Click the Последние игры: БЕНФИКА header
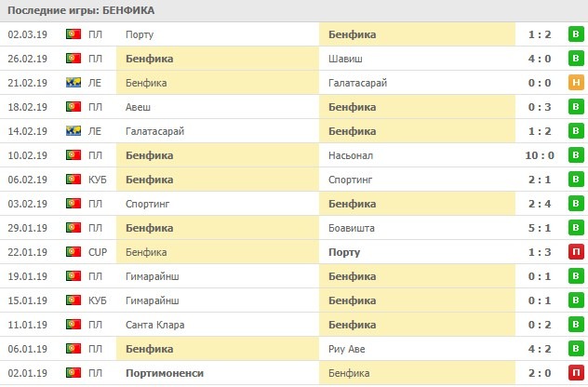Viewport: 588px width, 387px height. 82,10
